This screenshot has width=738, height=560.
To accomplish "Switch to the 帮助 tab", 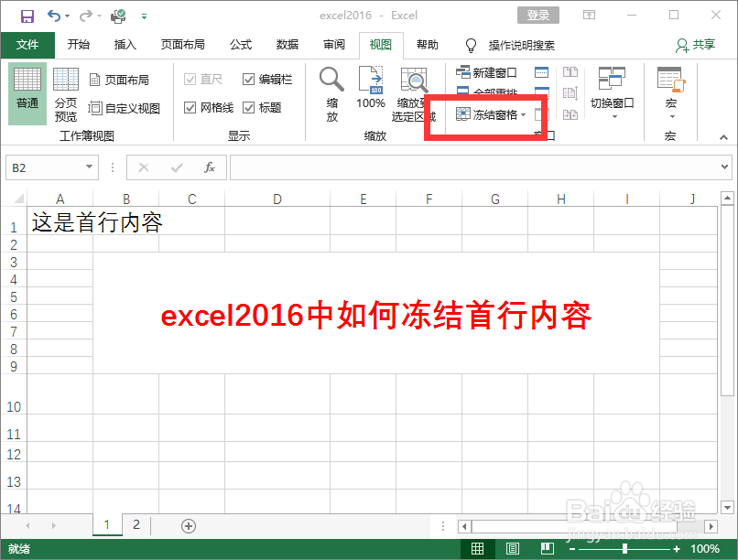I will click(428, 45).
